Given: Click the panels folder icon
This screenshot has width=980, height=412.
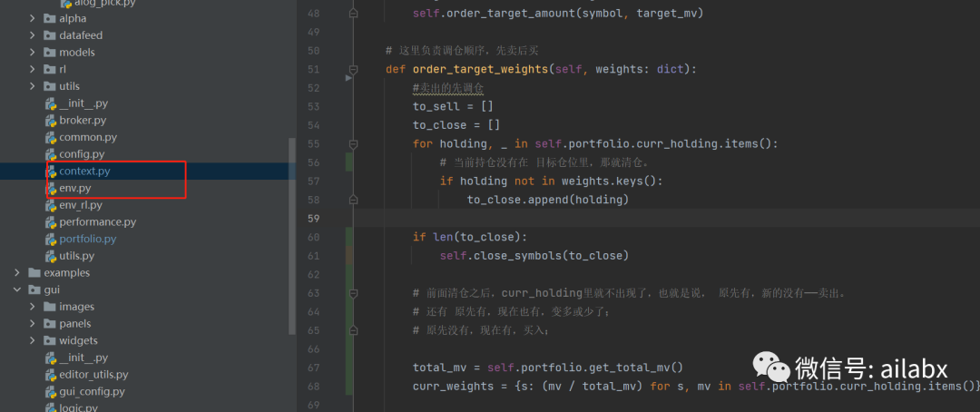Looking at the screenshot, I should (49, 323).
